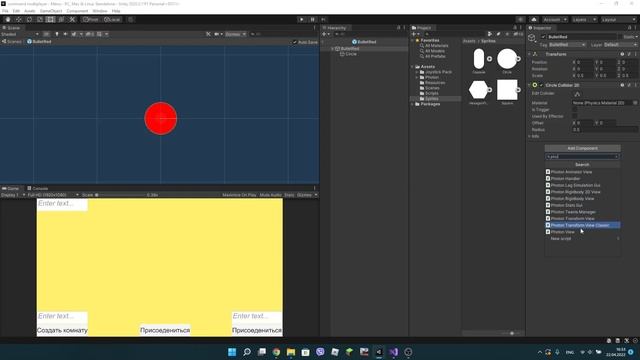640x360 pixels.
Task: Select the Square sprite thumbnail
Action: click(x=507, y=90)
